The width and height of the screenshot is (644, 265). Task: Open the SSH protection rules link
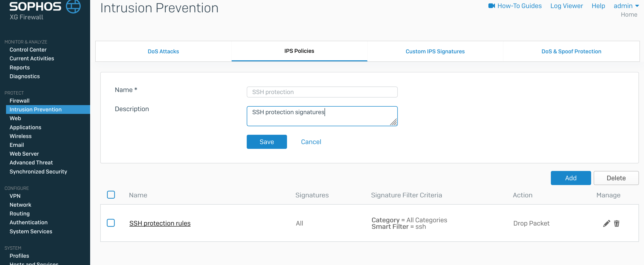(160, 223)
